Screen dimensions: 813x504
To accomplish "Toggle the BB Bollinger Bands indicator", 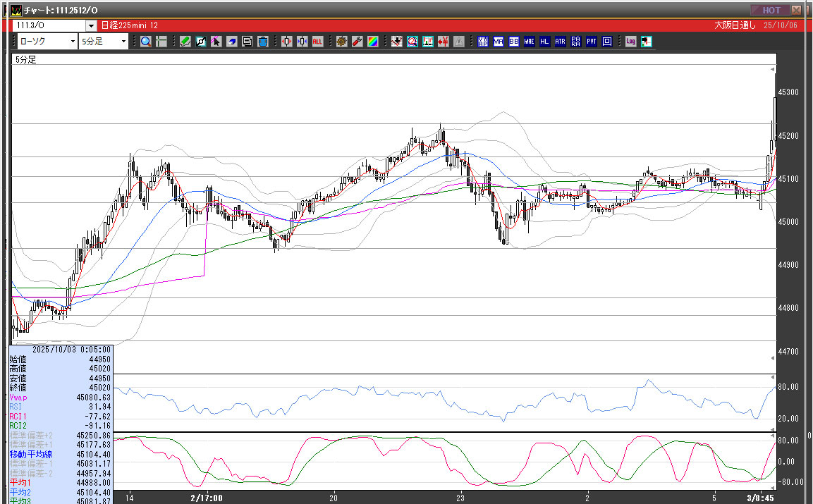I will tap(513, 42).
